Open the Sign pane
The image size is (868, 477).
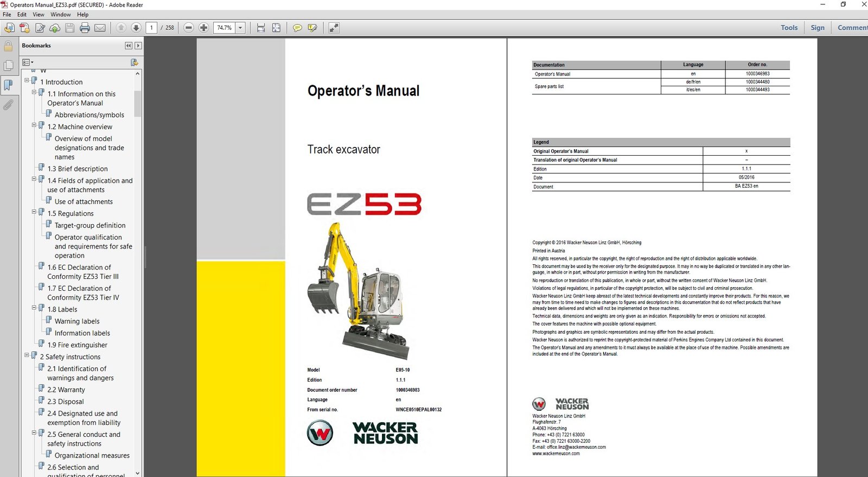pyautogui.click(x=817, y=28)
